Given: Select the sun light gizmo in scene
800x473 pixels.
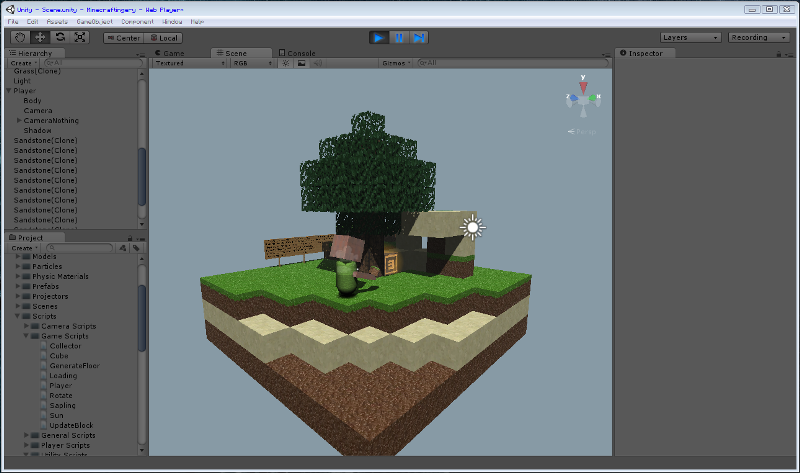Looking at the screenshot, I should coord(472,228).
